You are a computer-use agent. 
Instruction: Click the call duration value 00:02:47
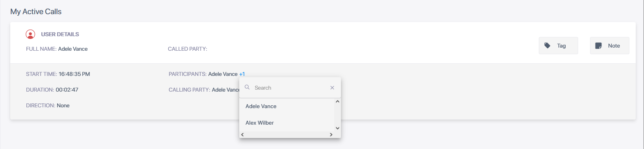click(x=67, y=90)
